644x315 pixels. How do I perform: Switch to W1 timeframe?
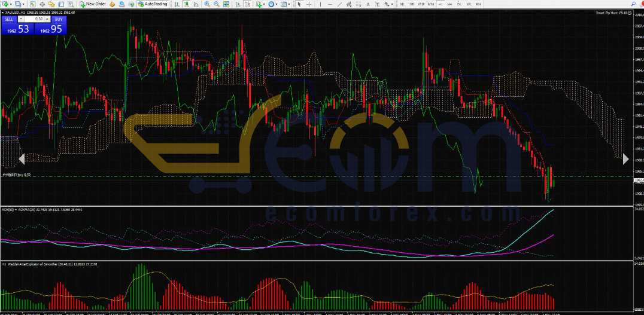click(x=469, y=4)
